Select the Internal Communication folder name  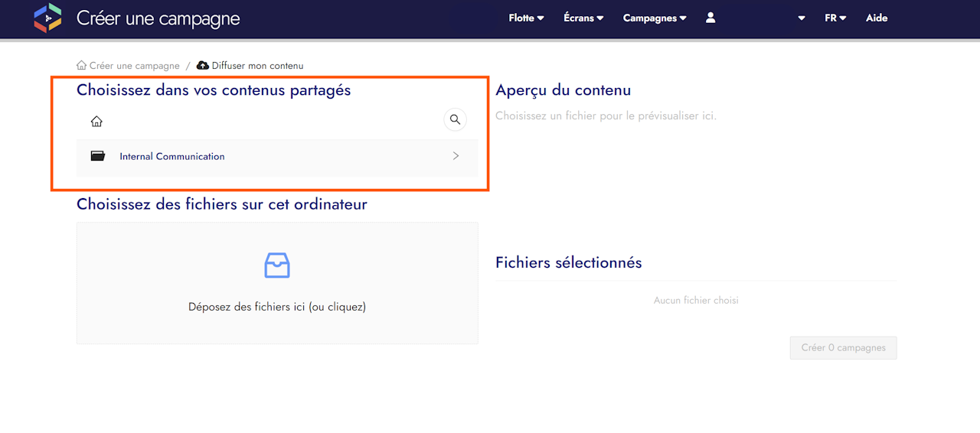pos(172,157)
